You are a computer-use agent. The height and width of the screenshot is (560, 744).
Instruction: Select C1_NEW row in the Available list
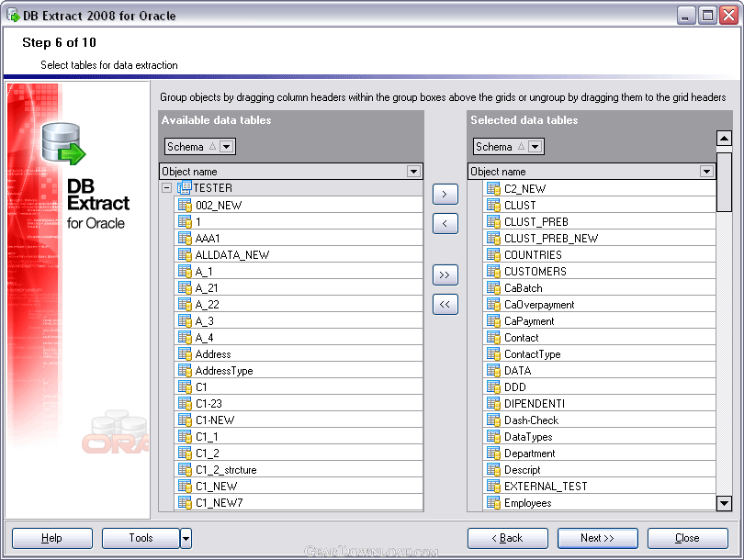pos(299,486)
